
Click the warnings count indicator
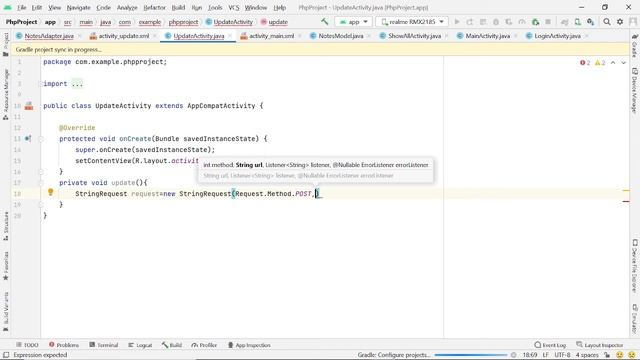click(x=600, y=62)
